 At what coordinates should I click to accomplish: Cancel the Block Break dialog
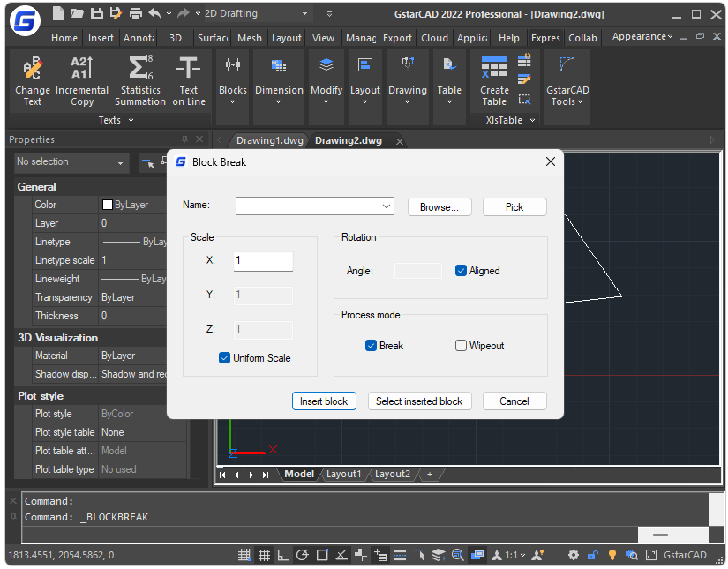[514, 401]
